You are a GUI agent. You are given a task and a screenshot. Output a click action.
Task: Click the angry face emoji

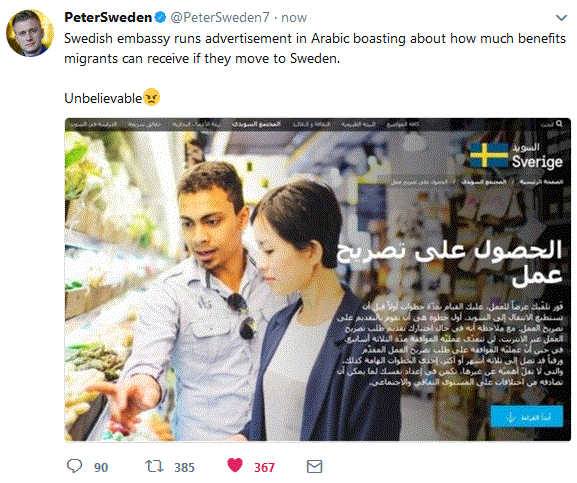point(151,97)
